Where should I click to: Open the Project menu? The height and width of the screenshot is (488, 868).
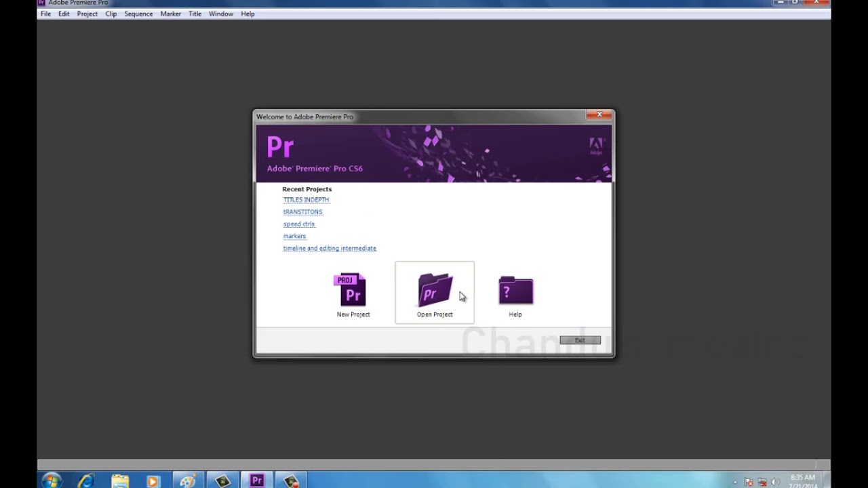[x=87, y=14]
